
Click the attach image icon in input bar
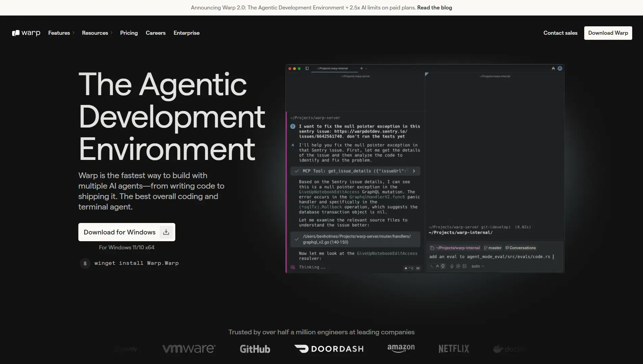coord(465,266)
